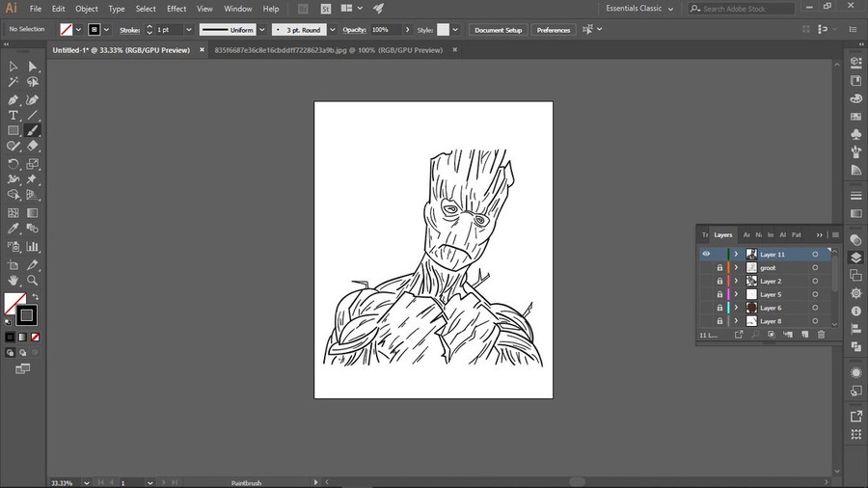The image size is (868, 488).
Task: Click Preferences button
Action: (x=553, y=30)
